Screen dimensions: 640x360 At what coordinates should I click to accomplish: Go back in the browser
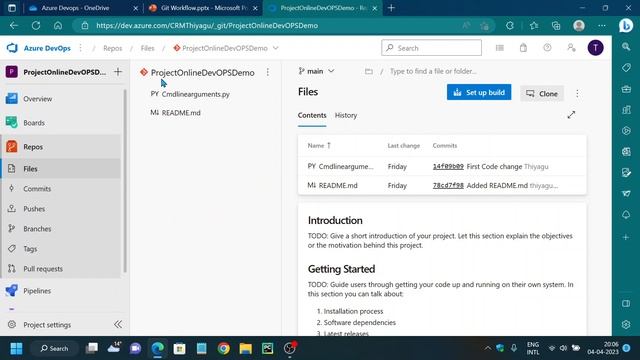(14, 25)
